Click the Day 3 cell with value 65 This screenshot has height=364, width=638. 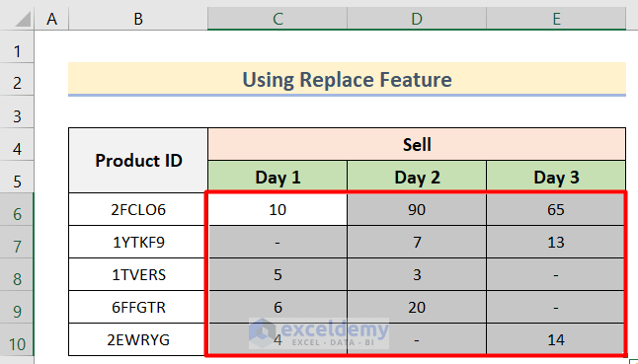(556, 209)
